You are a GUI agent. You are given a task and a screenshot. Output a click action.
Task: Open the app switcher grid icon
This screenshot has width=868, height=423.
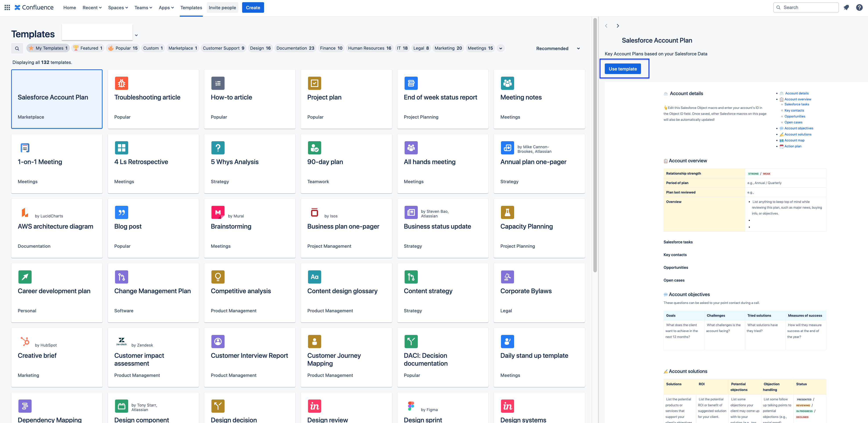click(7, 7)
